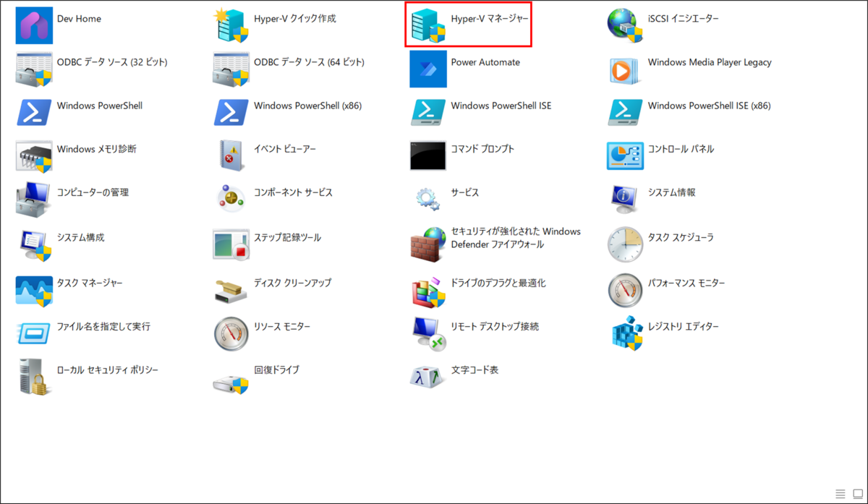868x504 pixels.
Task: Open the Dev Home icon
Action: (x=34, y=25)
